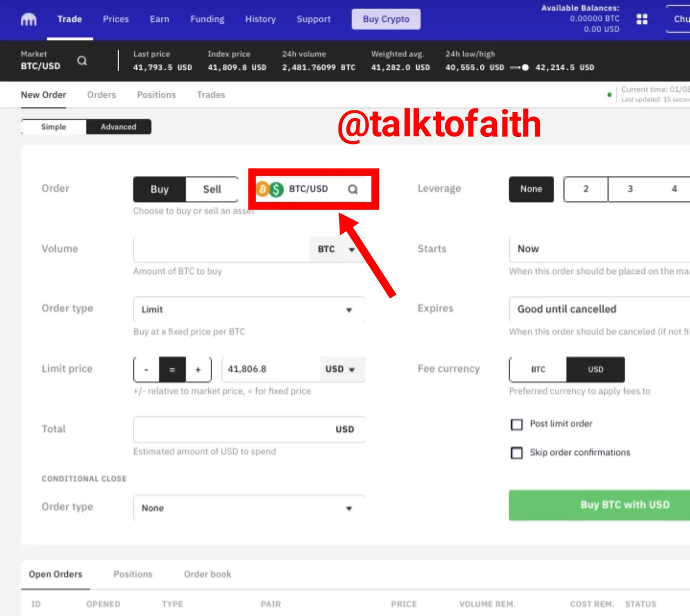Click the 24h volume value 2,481.76099 BTC
Viewport: 690px width, 616px height.
(x=319, y=67)
